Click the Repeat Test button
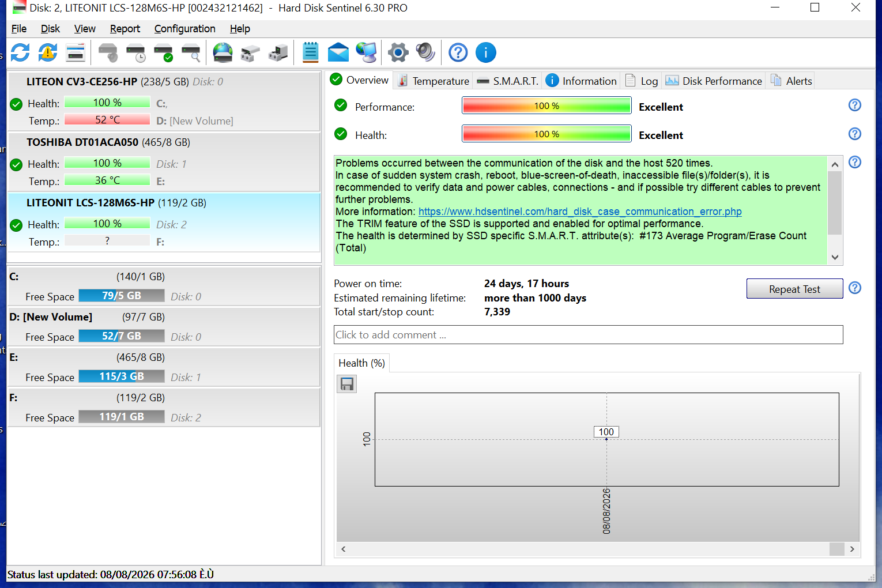The image size is (882, 588). coord(794,289)
